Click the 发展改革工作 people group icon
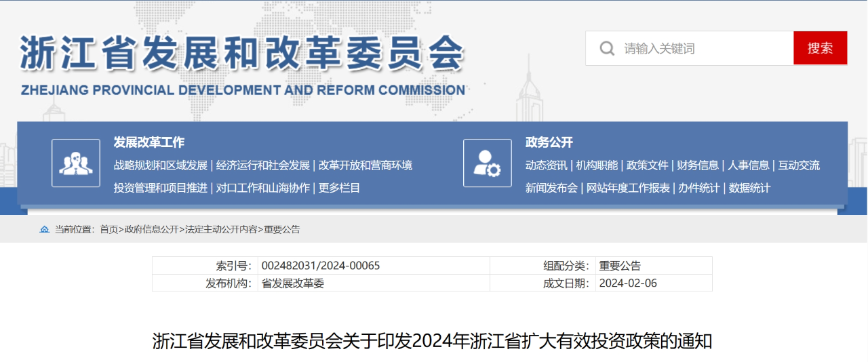The height and width of the screenshot is (362, 868). [x=75, y=163]
